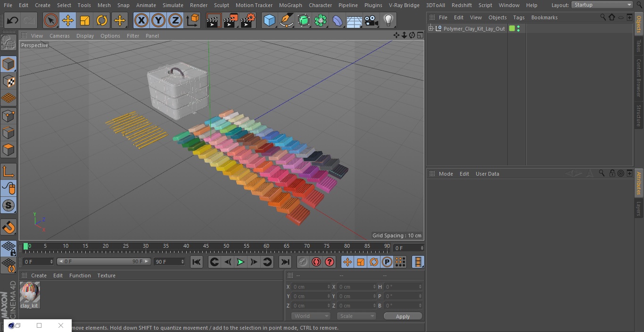Click Make Editable icon

click(x=8, y=43)
